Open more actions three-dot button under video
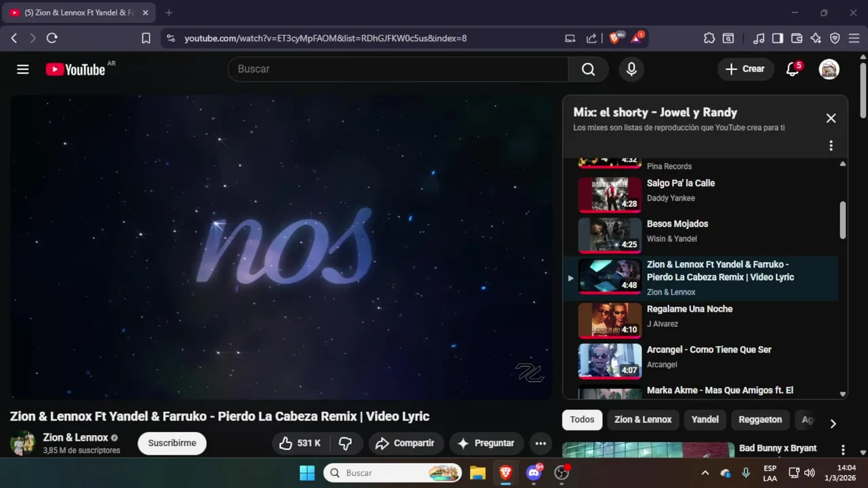This screenshot has width=868, height=488. tap(540, 443)
